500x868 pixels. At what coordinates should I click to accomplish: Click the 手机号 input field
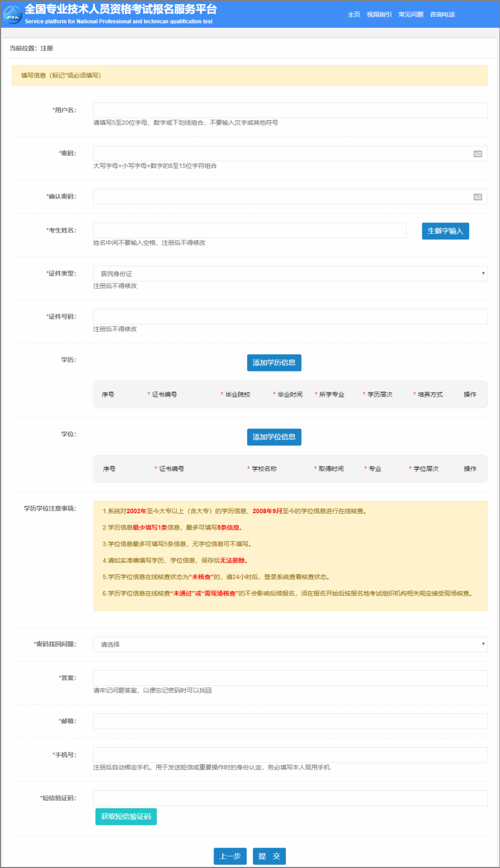point(290,755)
